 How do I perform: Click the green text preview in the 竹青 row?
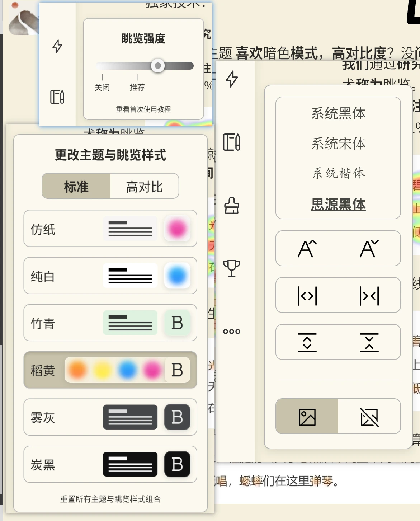[130, 323]
